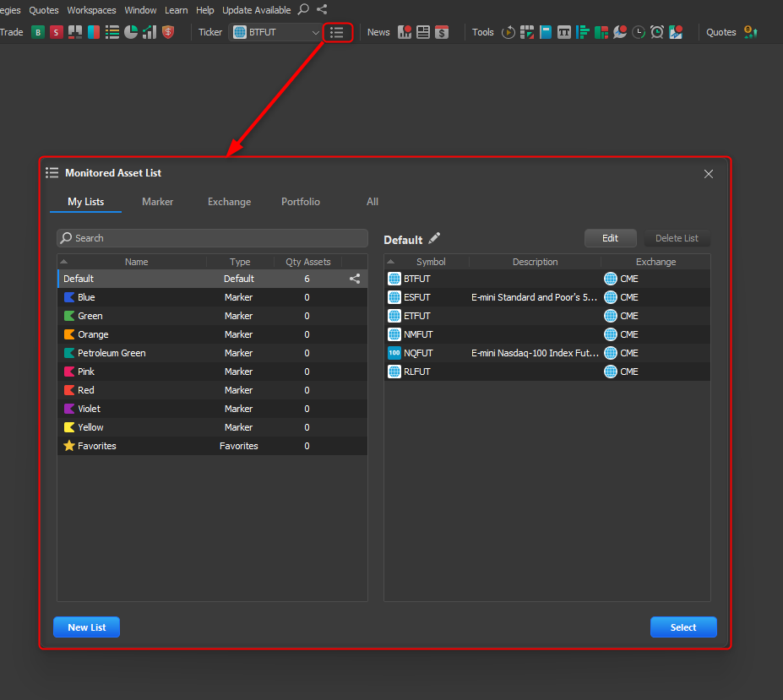Select the Green marker list

tap(212, 316)
